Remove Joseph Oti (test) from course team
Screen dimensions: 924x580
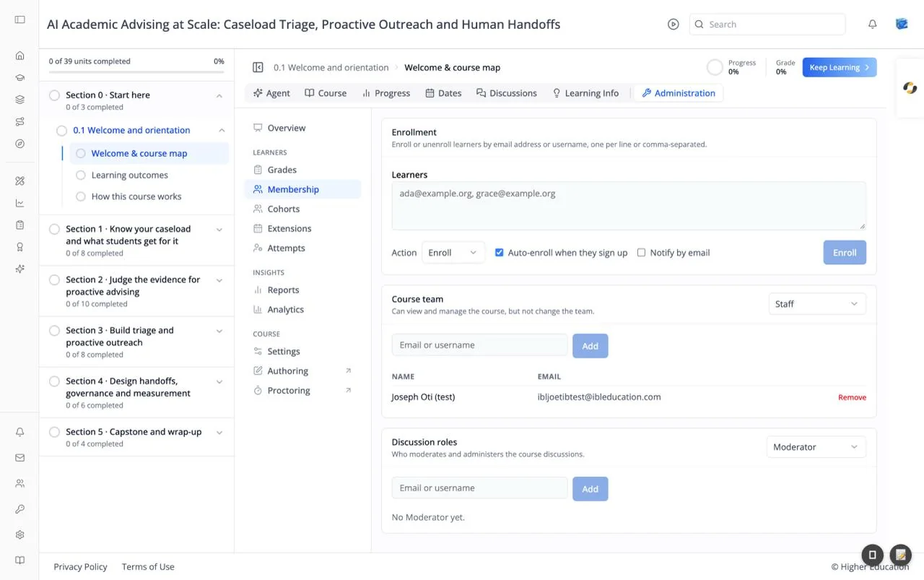[x=852, y=397]
